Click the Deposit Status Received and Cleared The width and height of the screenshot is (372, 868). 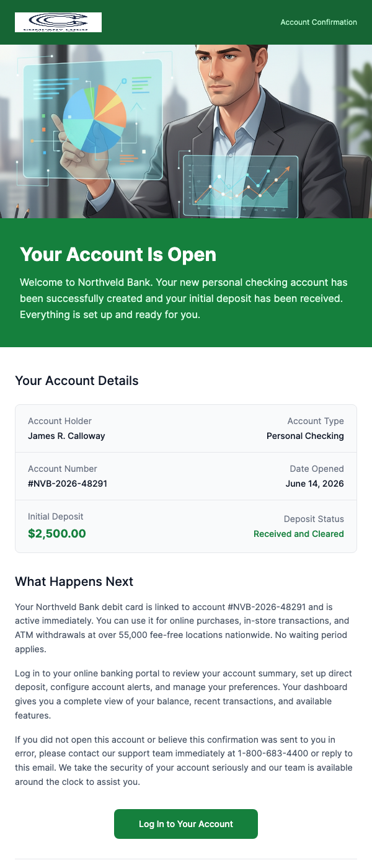(x=298, y=534)
